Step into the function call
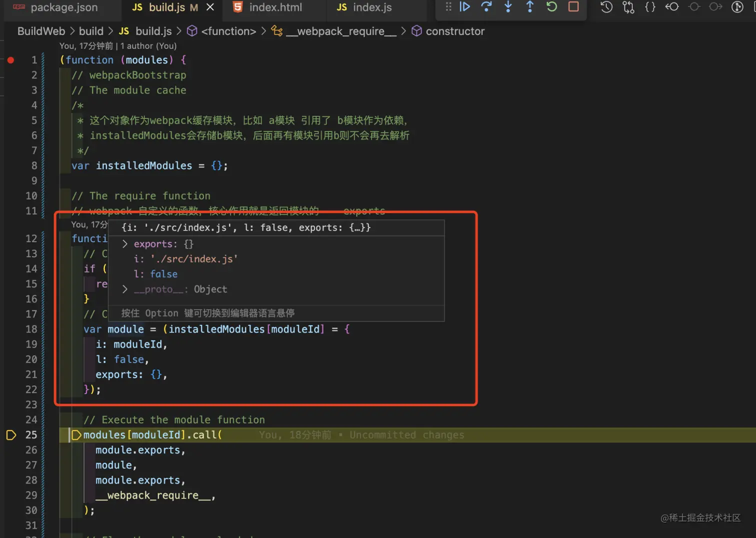Screen dimensions: 756x538 (508, 6)
